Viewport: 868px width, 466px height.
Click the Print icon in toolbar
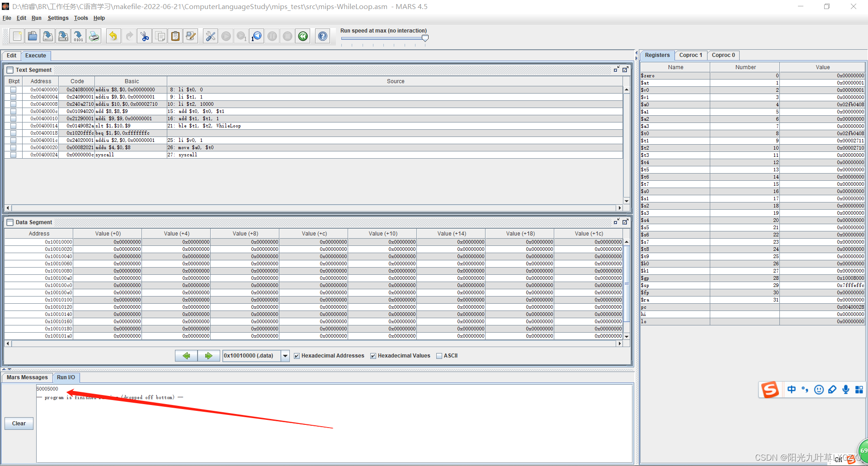pos(94,36)
